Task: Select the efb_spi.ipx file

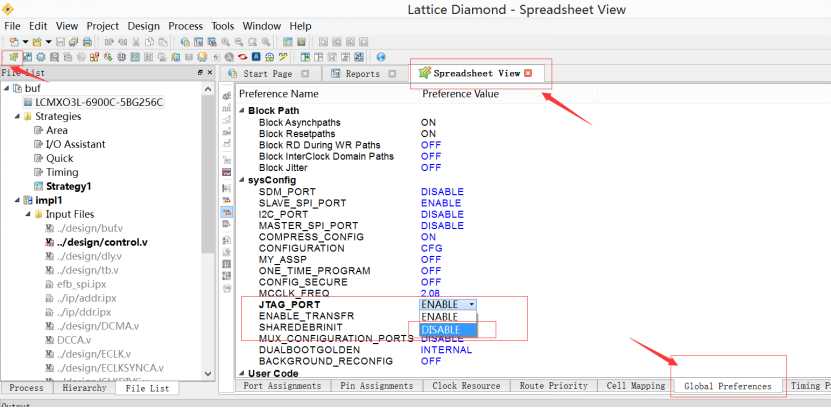Action: tap(82, 284)
